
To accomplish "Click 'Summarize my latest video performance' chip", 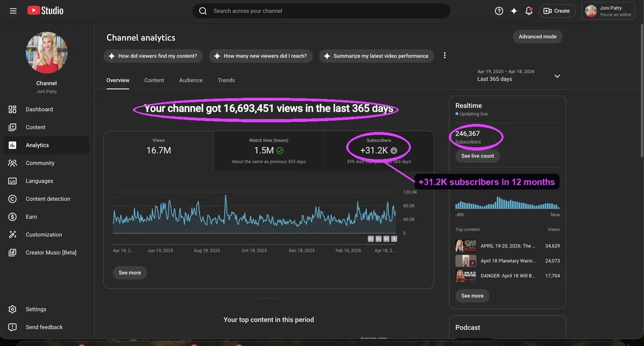I will 377,56.
